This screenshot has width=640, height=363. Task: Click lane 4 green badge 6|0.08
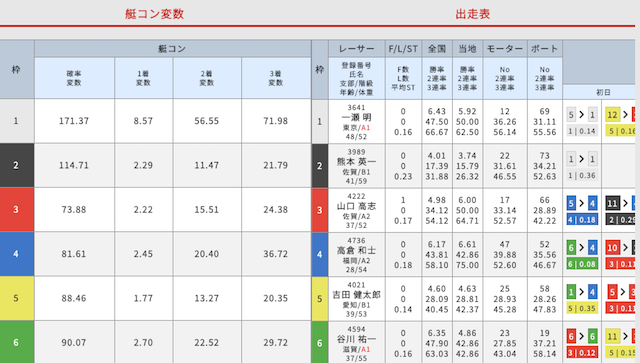click(582, 264)
